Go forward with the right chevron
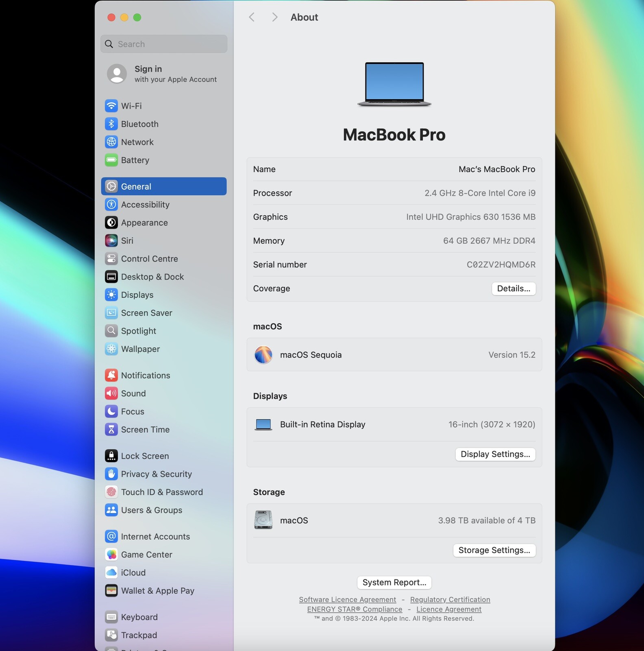 tap(275, 17)
